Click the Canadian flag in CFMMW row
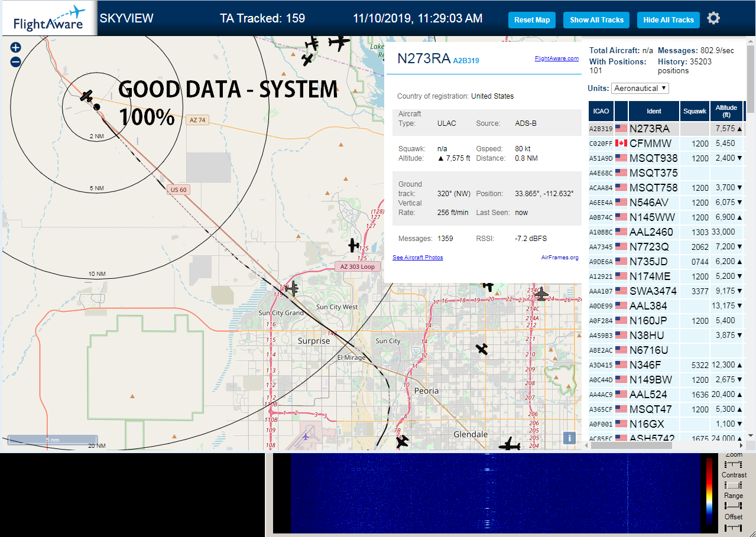Image resolution: width=756 pixels, height=537 pixels. tap(621, 144)
